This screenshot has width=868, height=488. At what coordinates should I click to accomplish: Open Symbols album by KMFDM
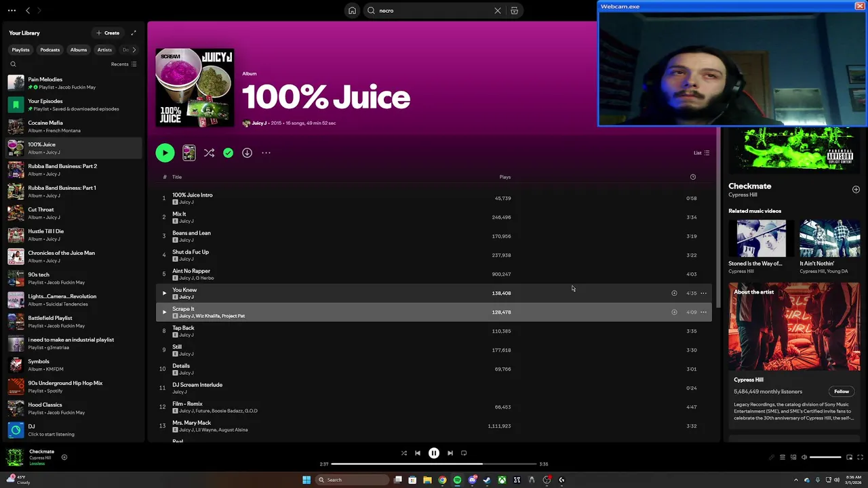pyautogui.click(x=73, y=365)
